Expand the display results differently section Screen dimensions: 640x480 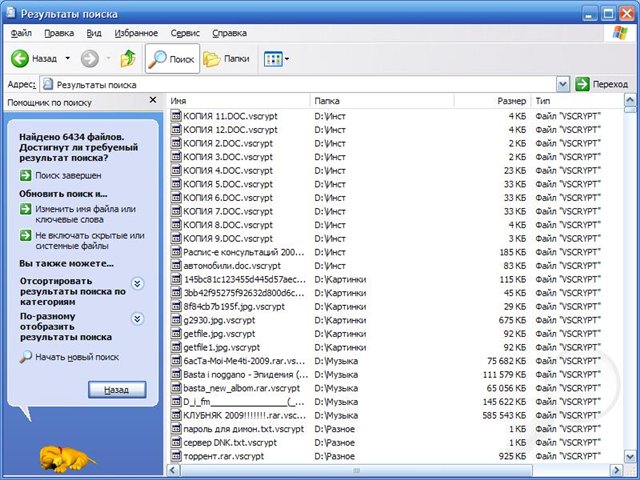(x=138, y=318)
